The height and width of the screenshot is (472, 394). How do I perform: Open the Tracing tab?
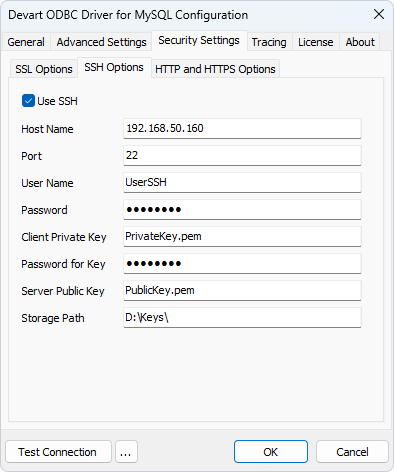click(x=269, y=42)
